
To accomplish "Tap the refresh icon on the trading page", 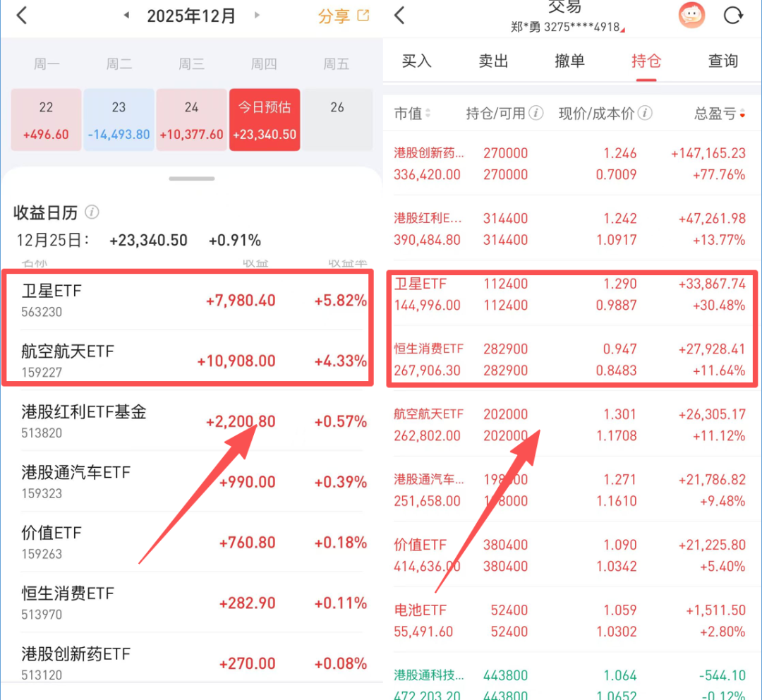I will coord(732,15).
